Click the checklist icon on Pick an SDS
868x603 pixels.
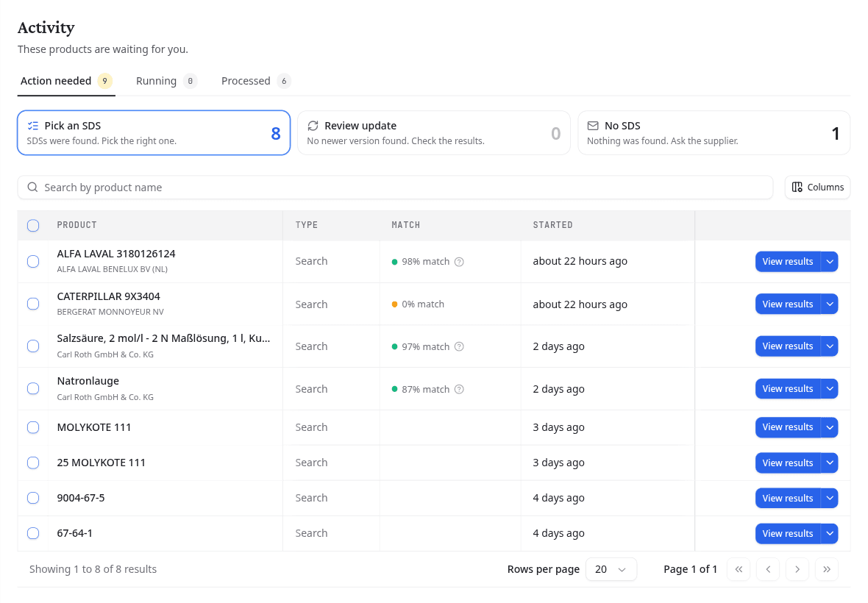[x=33, y=126]
